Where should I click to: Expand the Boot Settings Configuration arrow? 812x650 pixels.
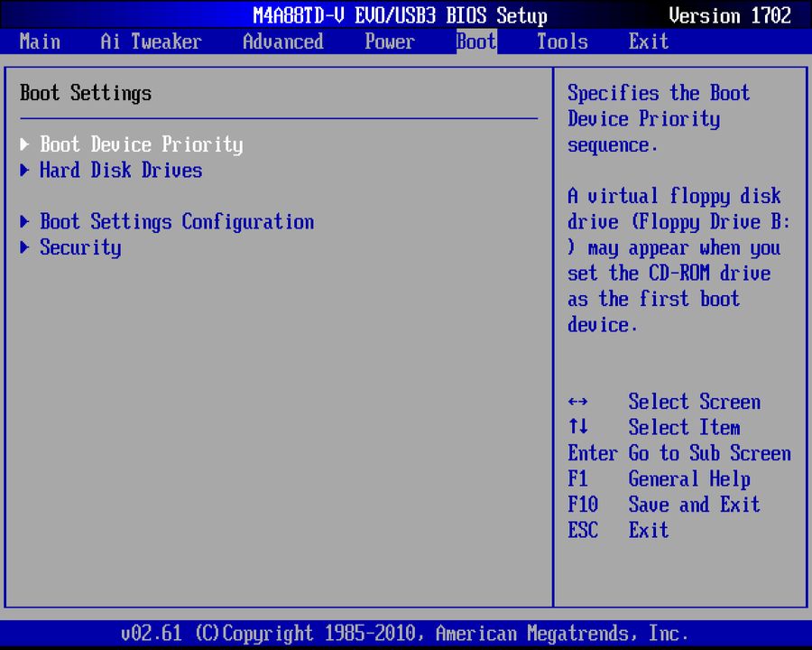coord(24,221)
